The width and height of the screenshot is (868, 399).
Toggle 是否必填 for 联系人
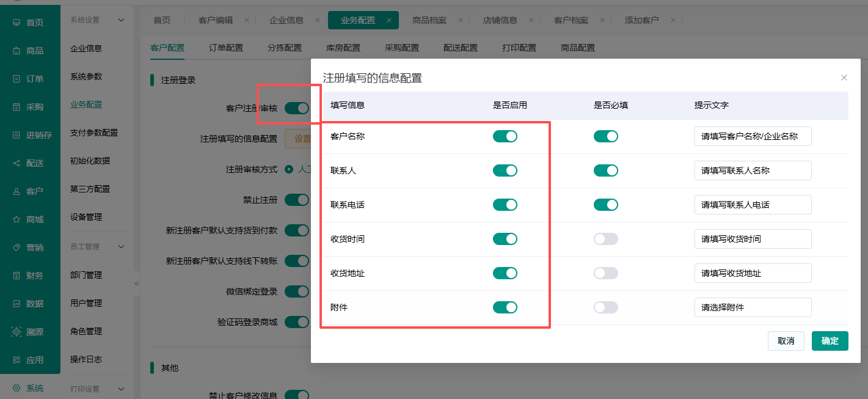coord(606,170)
